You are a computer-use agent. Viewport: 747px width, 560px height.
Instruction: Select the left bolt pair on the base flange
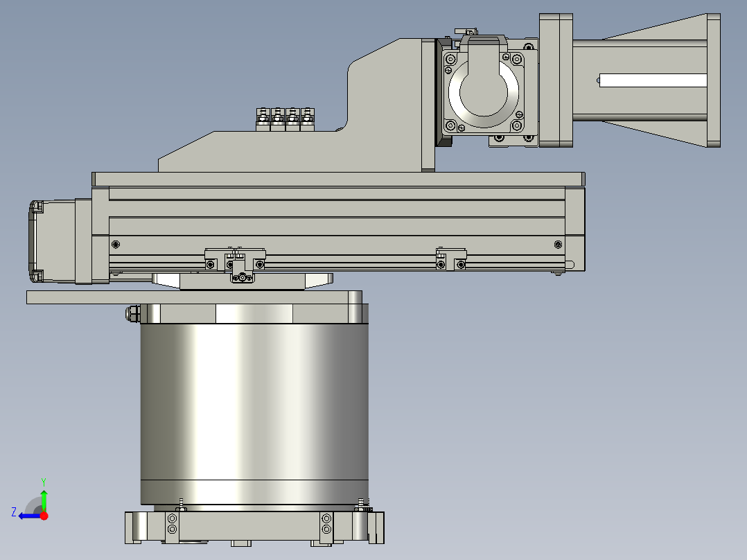[x=173, y=523]
